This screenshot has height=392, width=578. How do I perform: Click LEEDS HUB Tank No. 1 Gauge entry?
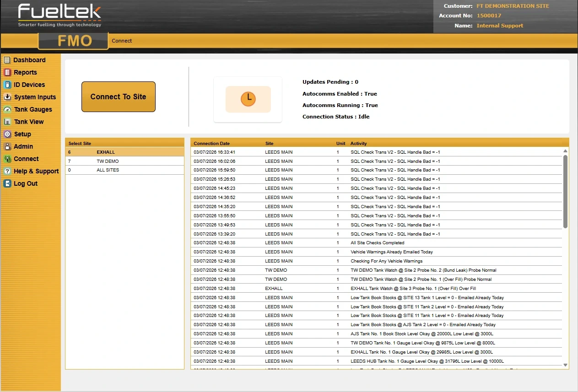tap(427, 361)
